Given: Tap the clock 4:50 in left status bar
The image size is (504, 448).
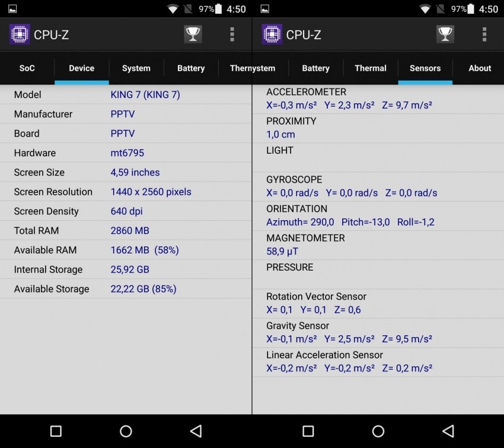Looking at the screenshot, I should (236, 9).
